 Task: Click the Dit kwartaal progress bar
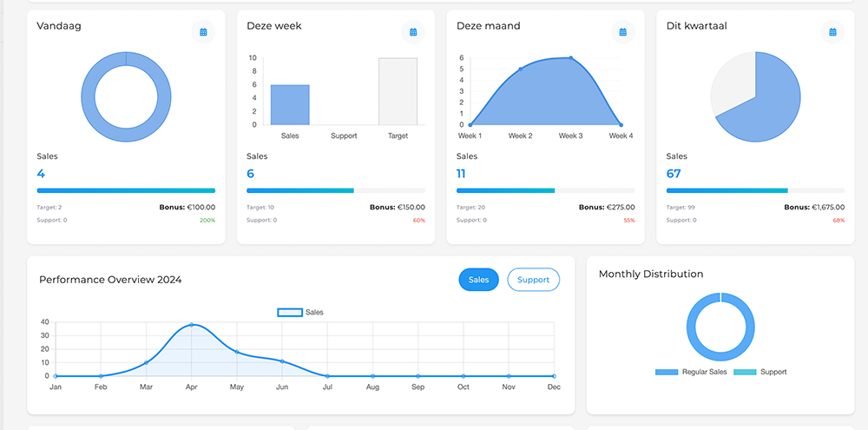pyautogui.click(x=755, y=190)
